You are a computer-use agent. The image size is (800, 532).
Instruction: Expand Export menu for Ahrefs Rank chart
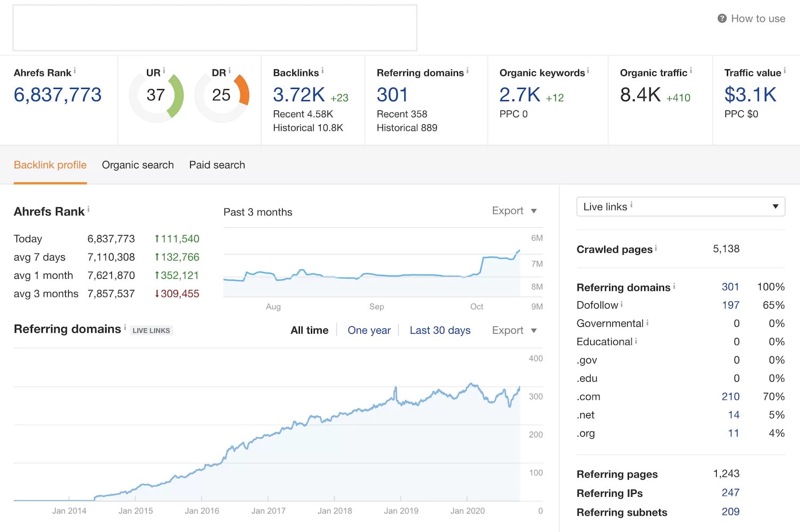point(514,211)
